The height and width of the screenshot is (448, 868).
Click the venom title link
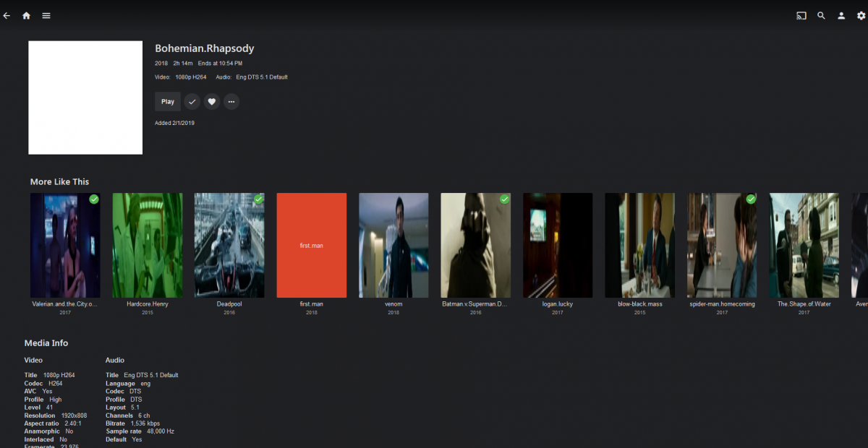pos(393,304)
